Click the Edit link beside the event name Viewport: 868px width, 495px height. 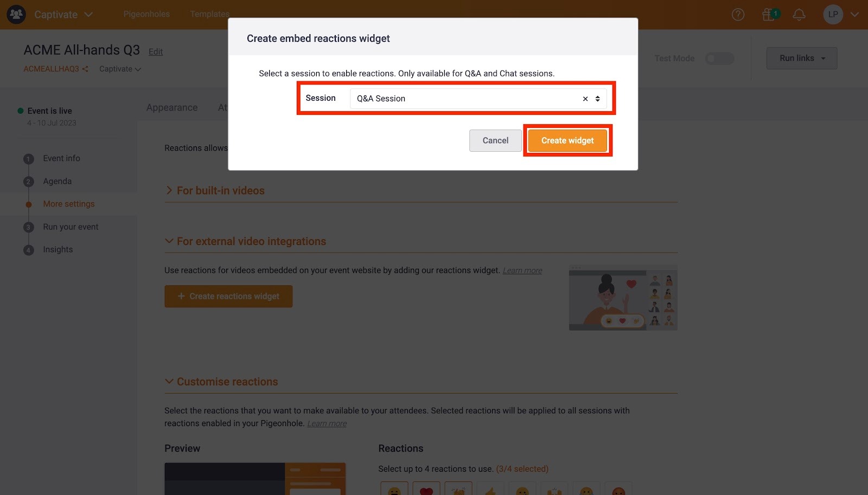pyautogui.click(x=156, y=52)
